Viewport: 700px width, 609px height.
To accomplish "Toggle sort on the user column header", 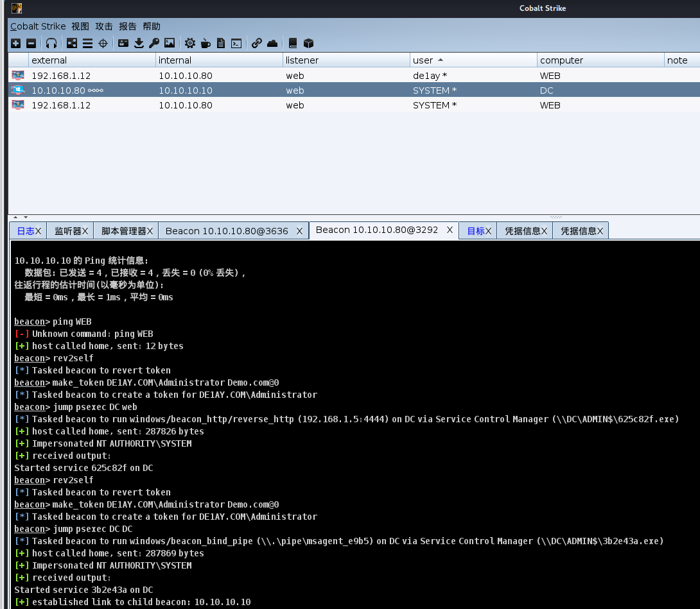I will pos(474,60).
